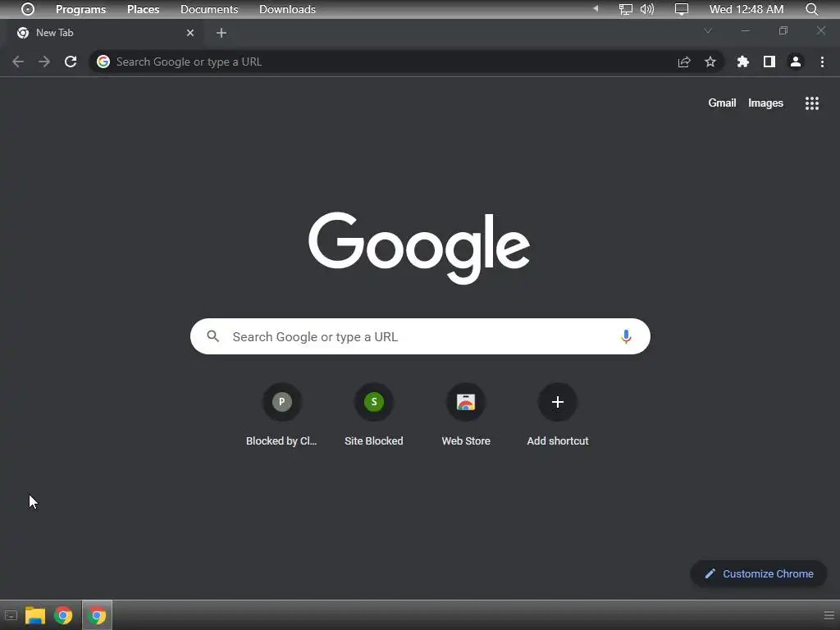Open the Web Store shortcut

[x=466, y=415]
